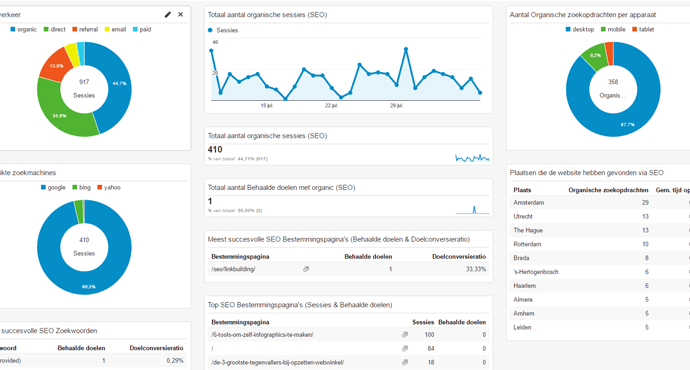Open the /seo/linkbuilding/ destination page link
The height and width of the screenshot is (370, 690).
click(x=233, y=269)
